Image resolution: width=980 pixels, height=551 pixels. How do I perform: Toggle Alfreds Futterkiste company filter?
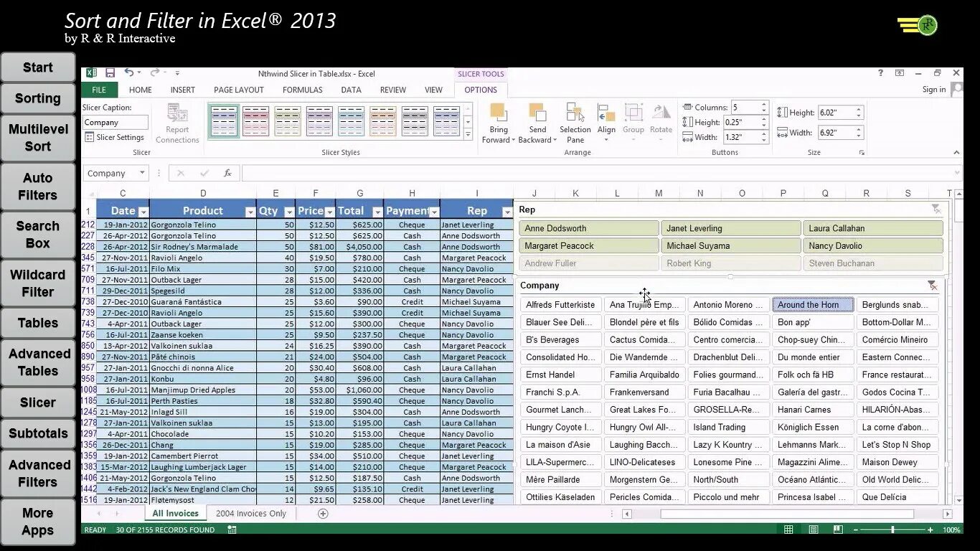(561, 305)
